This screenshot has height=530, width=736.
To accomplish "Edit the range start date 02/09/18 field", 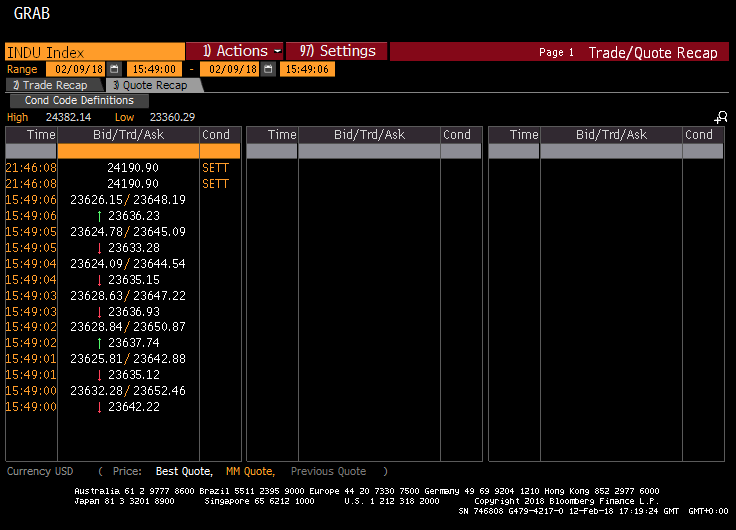I will 76,69.
